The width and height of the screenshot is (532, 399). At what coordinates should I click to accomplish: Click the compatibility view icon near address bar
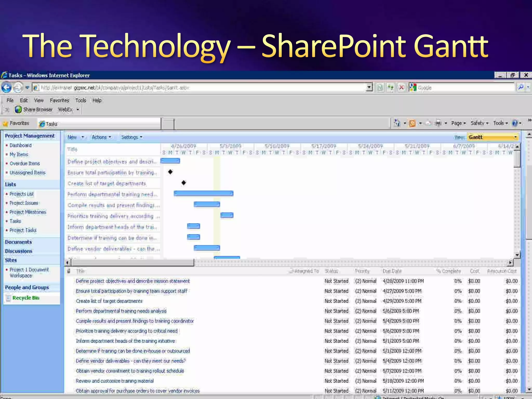[380, 88]
